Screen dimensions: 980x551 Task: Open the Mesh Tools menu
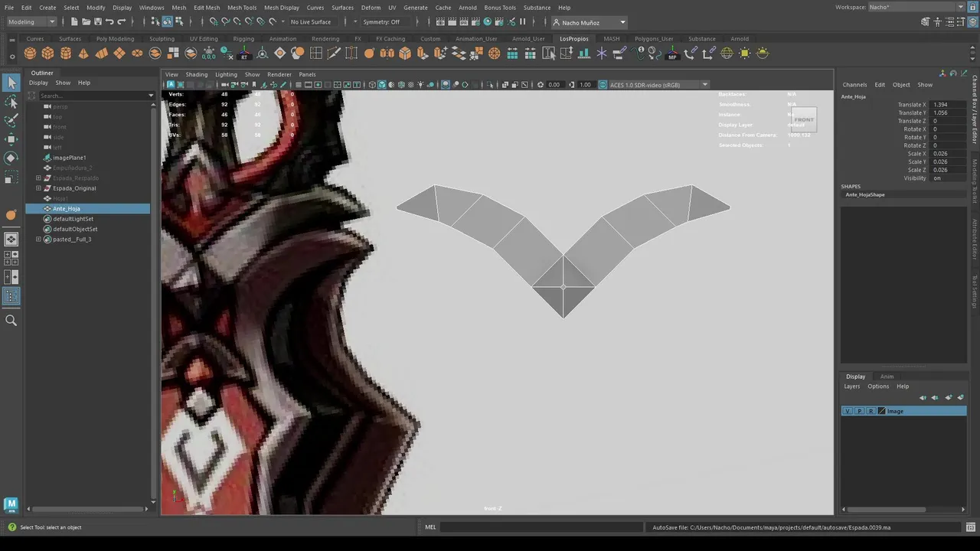pyautogui.click(x=242, y=8)
